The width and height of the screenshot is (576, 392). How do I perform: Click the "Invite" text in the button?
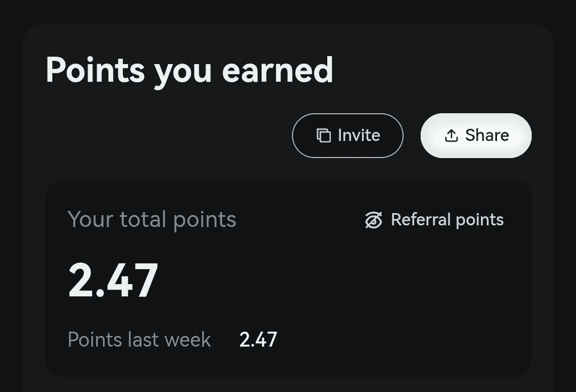pyautogui.click(x=359, y=136)
